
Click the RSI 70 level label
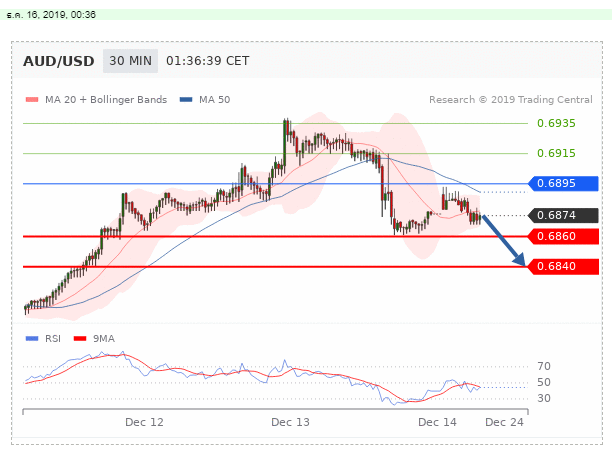click(x=544, y=366)
